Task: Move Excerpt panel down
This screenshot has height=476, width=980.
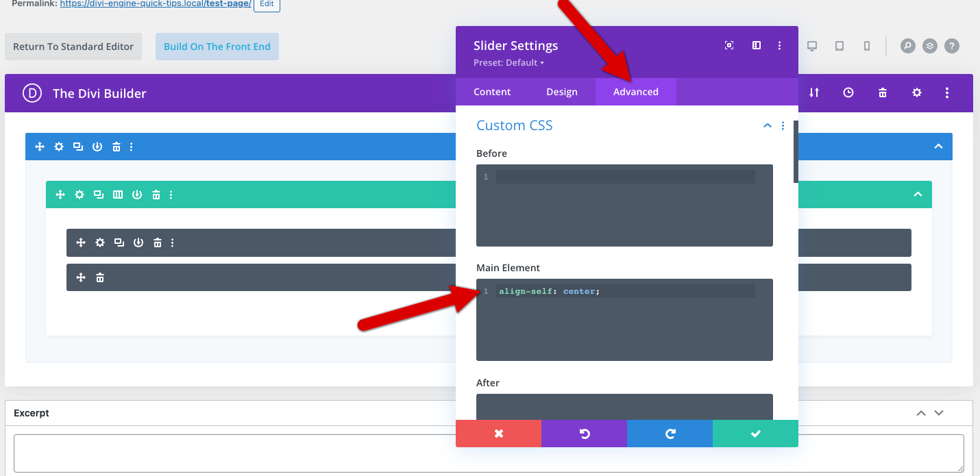Action: [x=939, y=413]
